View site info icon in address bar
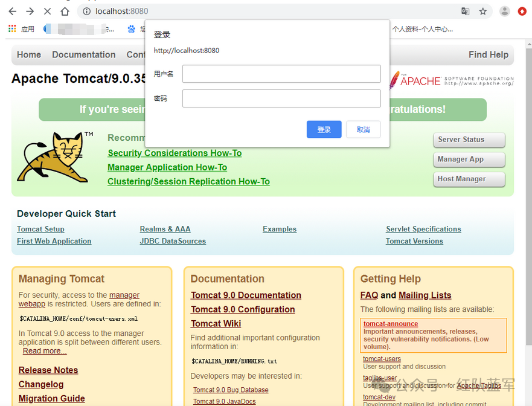The image size is (532, 406). (87, 11)
